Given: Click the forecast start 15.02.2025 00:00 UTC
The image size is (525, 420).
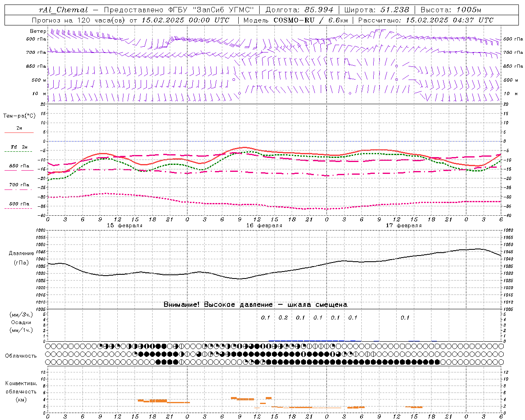Looking at the screenshot, I should [185, 20].
